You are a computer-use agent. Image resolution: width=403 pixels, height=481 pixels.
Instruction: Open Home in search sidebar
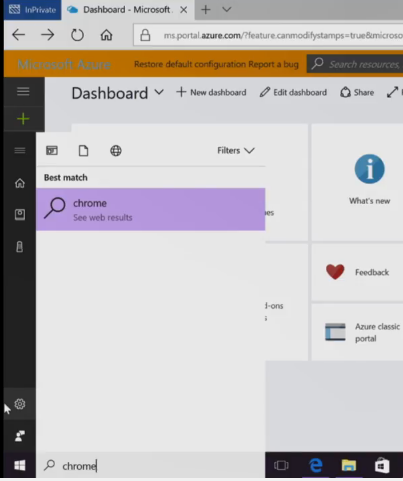click(20, 183)
